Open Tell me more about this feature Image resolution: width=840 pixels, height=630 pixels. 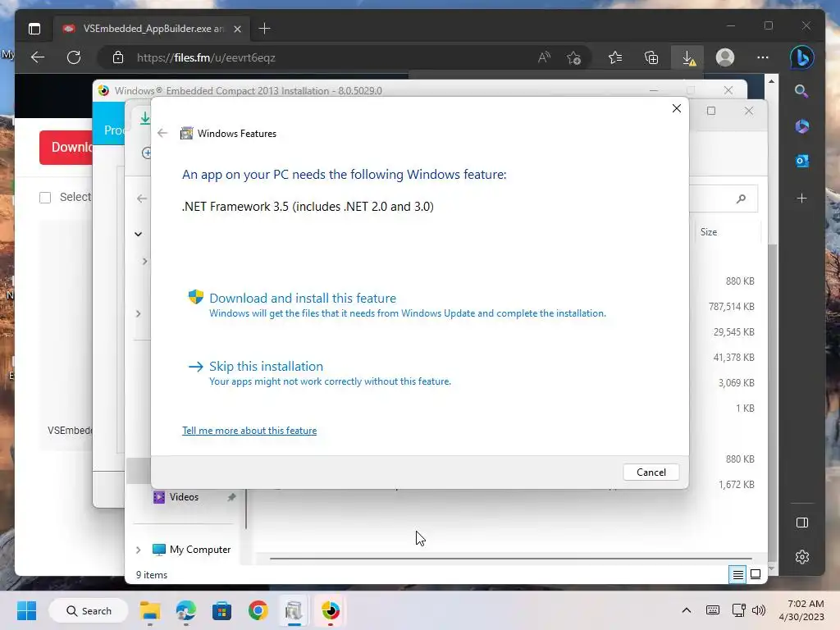249,431
